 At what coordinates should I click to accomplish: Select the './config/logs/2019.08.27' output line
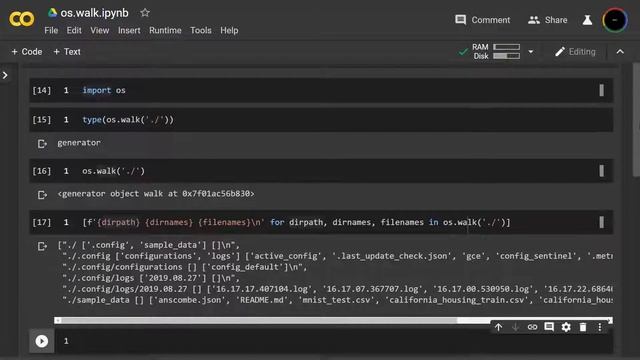point(337,289)
